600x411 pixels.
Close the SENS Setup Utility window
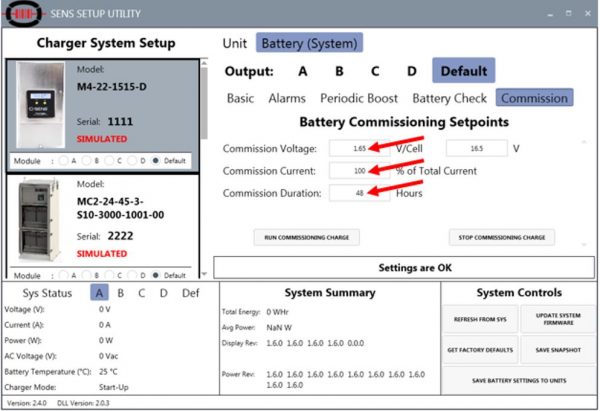click(x=588, y=13)
